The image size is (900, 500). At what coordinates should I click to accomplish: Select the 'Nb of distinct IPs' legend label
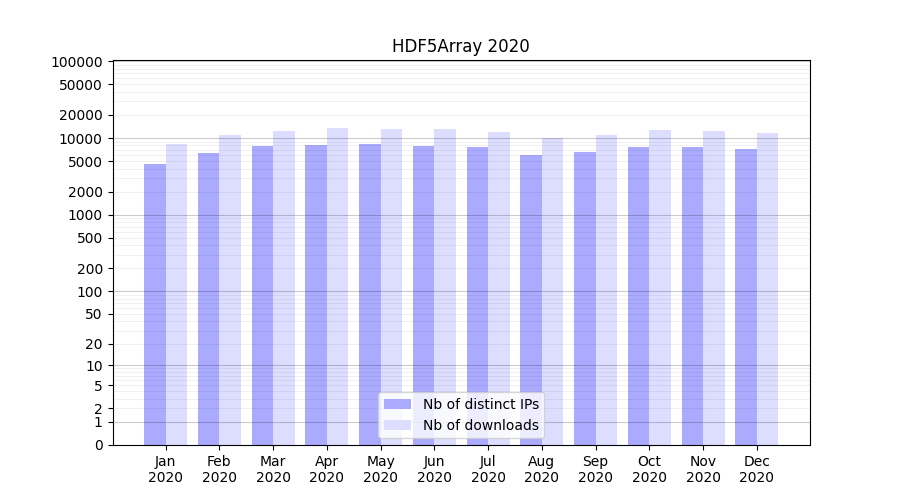[480, 404]
